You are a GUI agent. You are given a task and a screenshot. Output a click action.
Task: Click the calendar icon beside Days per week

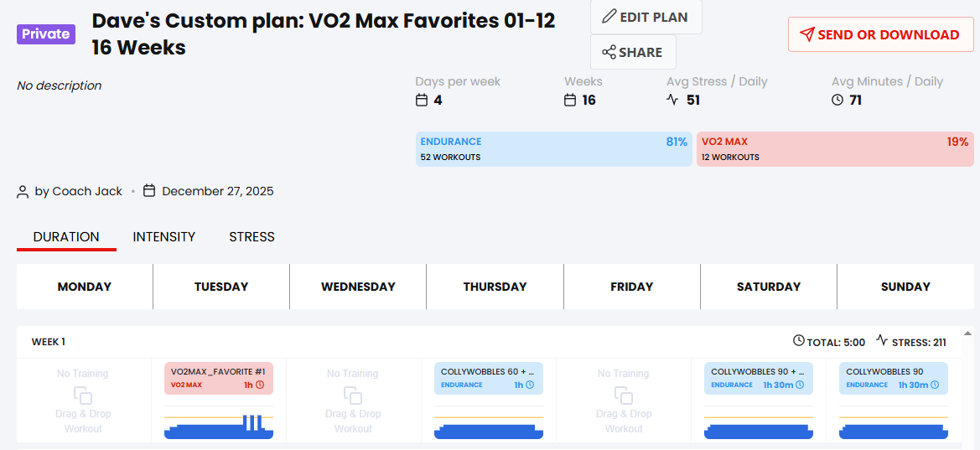422,101
